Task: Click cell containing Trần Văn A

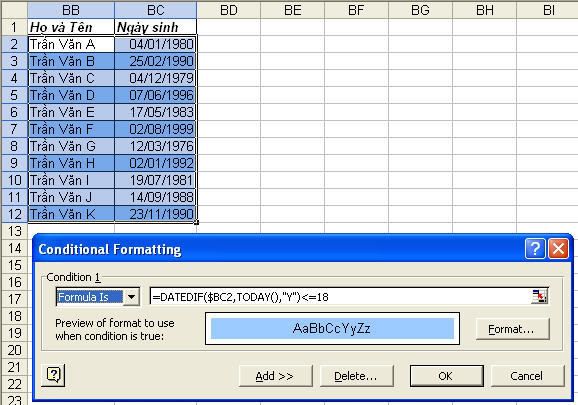Action: tap(71, 45)
